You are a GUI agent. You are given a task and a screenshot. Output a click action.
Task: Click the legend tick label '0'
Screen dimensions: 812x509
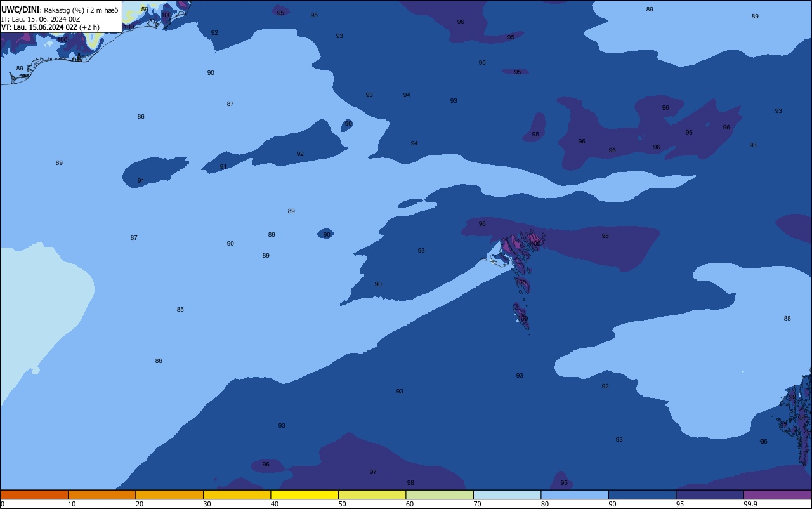pos(3,504)
